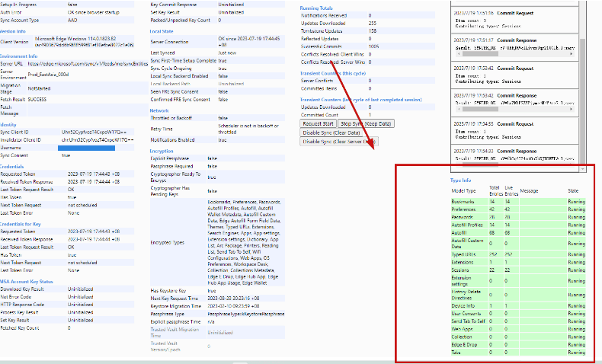Click the Passphrase Type value

(x=245, y=314)
